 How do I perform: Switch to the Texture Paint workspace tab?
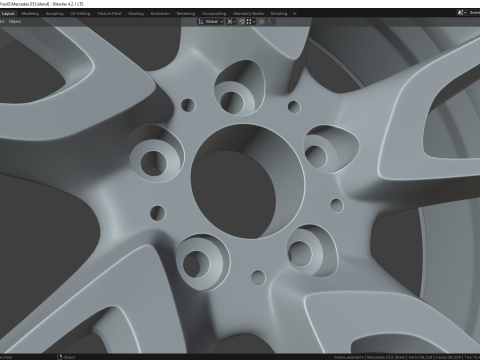coord(109,14)
